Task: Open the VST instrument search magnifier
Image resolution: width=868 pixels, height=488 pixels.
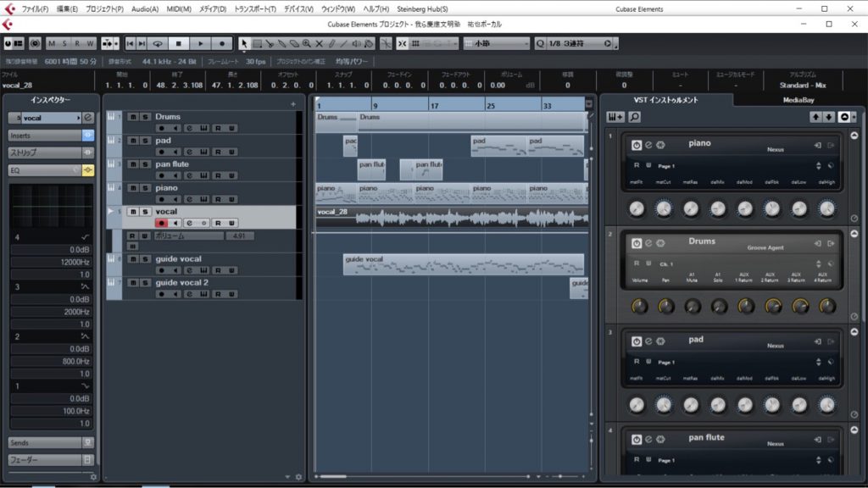Action: pyautogui.click(x=635, y=117)
